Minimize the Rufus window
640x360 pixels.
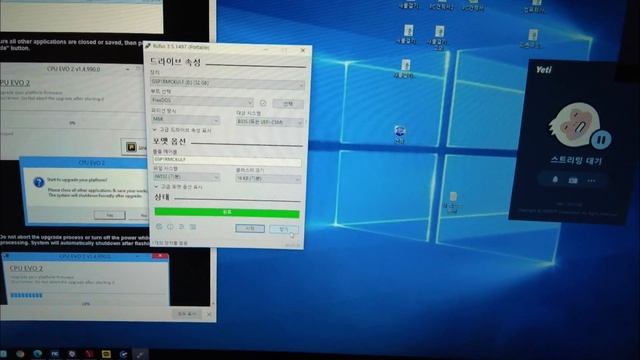[266, 49]
